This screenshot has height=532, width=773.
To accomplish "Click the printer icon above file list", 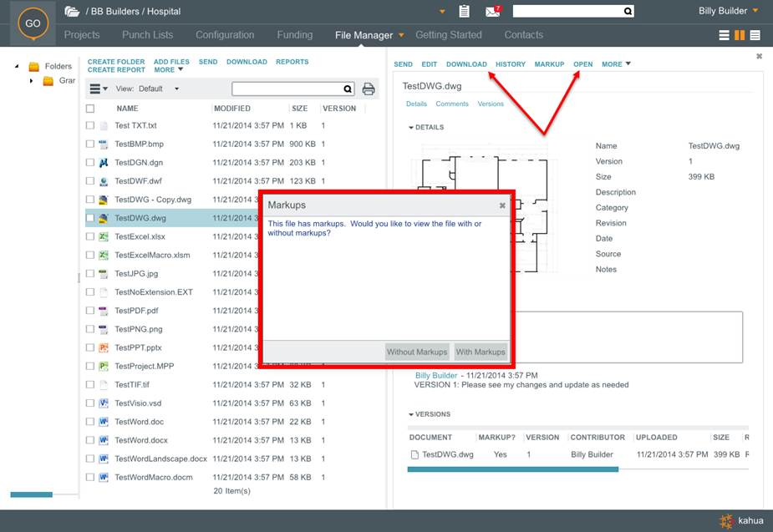I will click(x=369, y=89).
